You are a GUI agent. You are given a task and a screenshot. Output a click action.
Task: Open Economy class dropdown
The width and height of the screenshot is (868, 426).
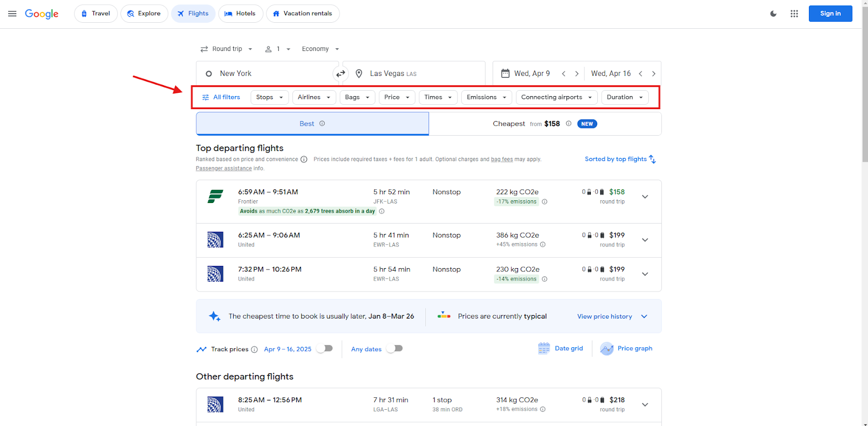[x=320, y=49]
